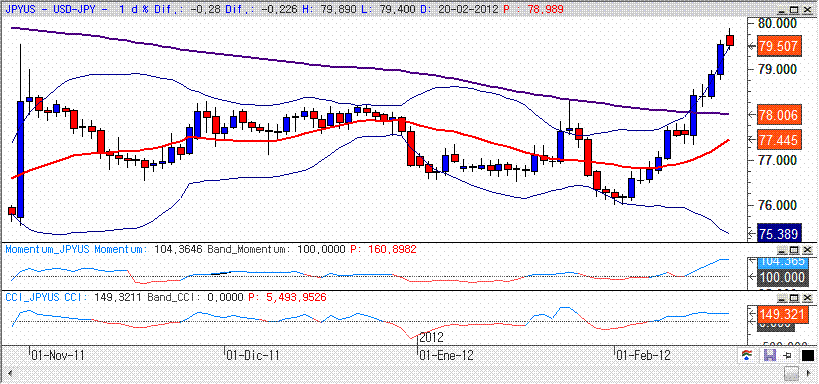Open the indicators icon in bottom-right toolbar
This screenshot has width=819, height=384.
click(x=747, y=355)
